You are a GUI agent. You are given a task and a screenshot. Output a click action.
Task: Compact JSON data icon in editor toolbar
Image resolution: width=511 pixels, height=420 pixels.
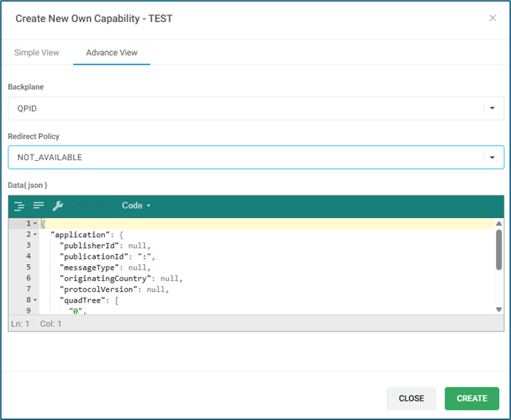click(38, 206)
